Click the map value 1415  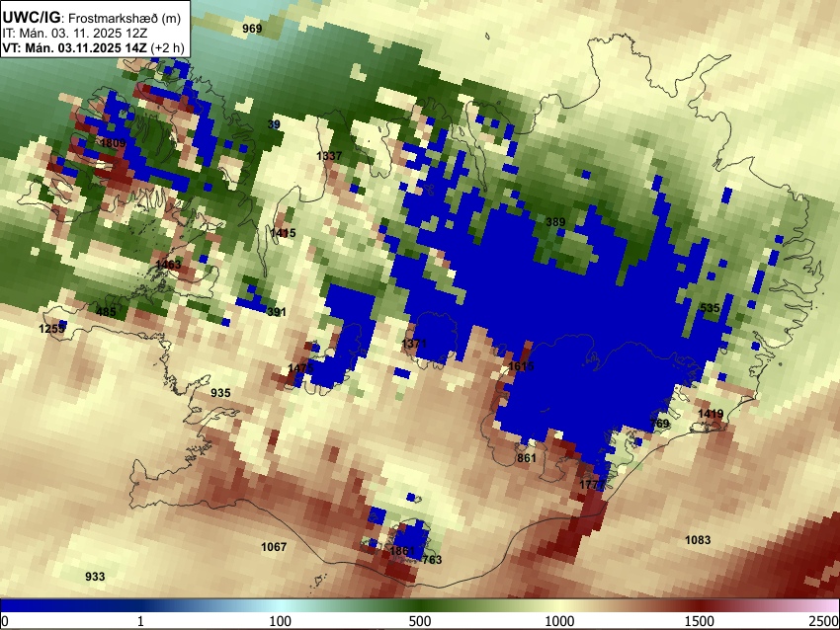click(x=283, y=233)
